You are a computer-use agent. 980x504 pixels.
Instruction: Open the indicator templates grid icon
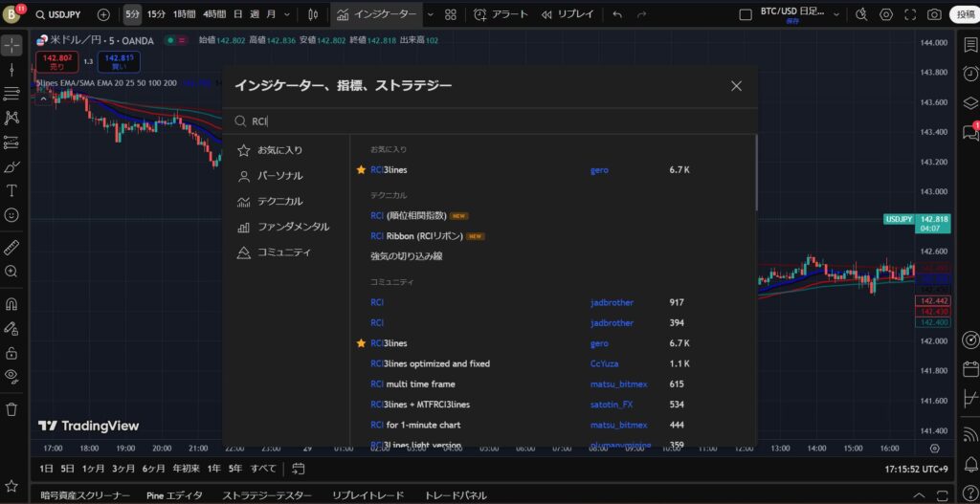click(x=450, y=14)
